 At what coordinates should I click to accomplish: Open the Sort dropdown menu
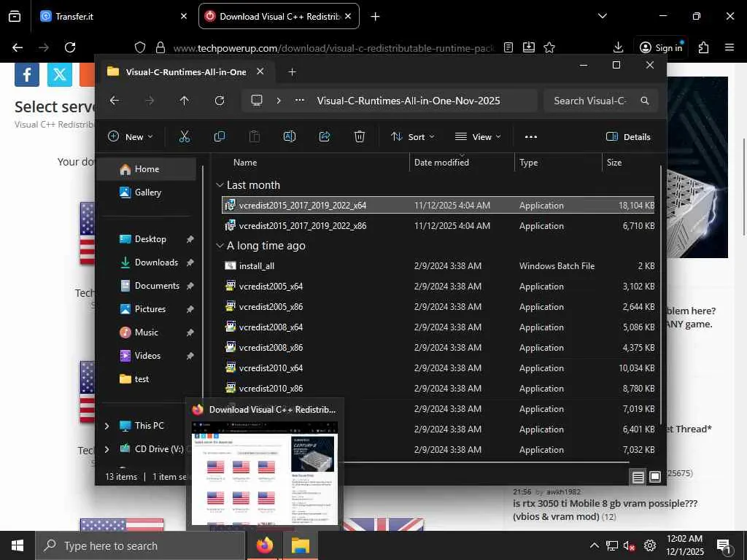coord(413,137)
